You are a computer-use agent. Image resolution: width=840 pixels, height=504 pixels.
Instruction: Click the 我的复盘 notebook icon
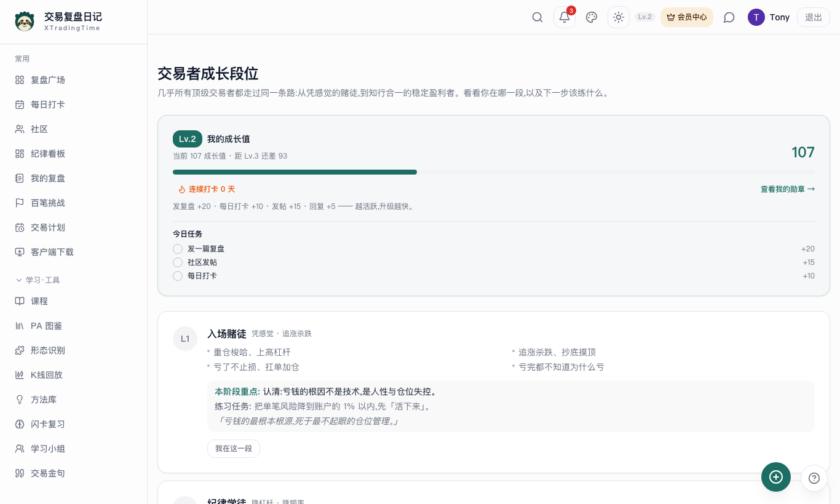click(x=20, y=178)
